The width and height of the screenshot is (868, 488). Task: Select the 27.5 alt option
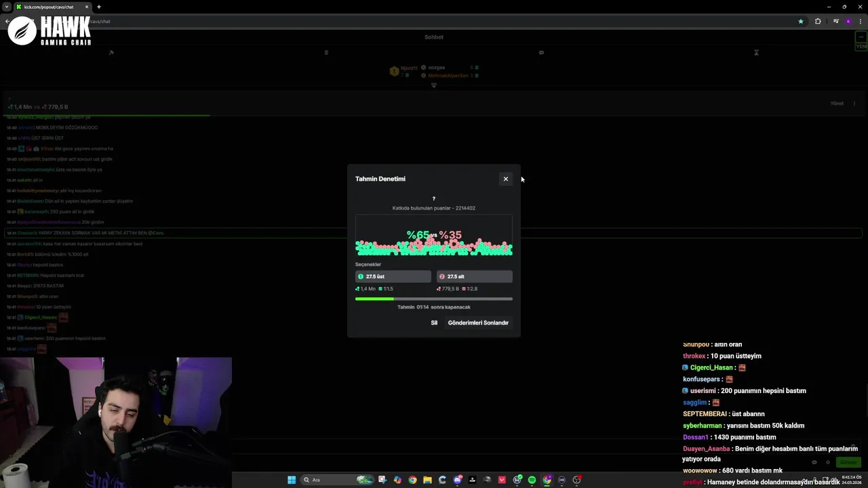coord(475,277)
